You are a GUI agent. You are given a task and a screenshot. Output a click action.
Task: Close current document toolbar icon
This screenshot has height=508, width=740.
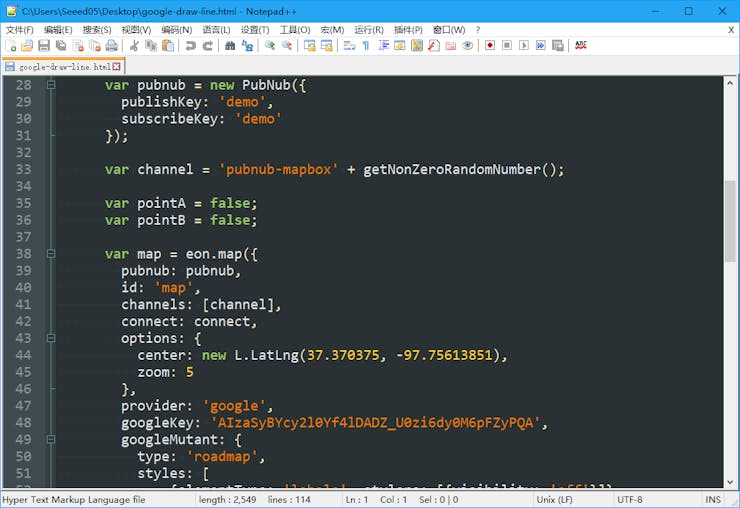[78, 45]
